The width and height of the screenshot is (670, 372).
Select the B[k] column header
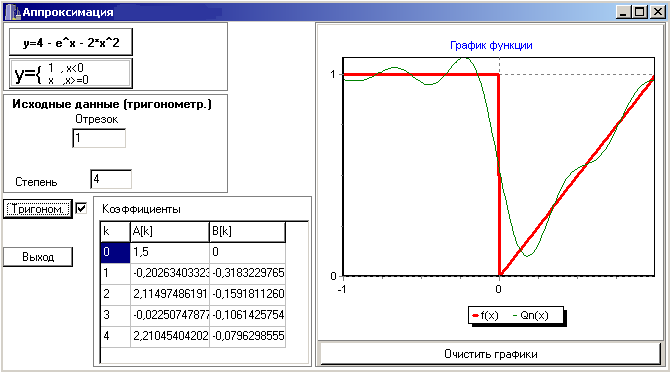coord(247,231)
